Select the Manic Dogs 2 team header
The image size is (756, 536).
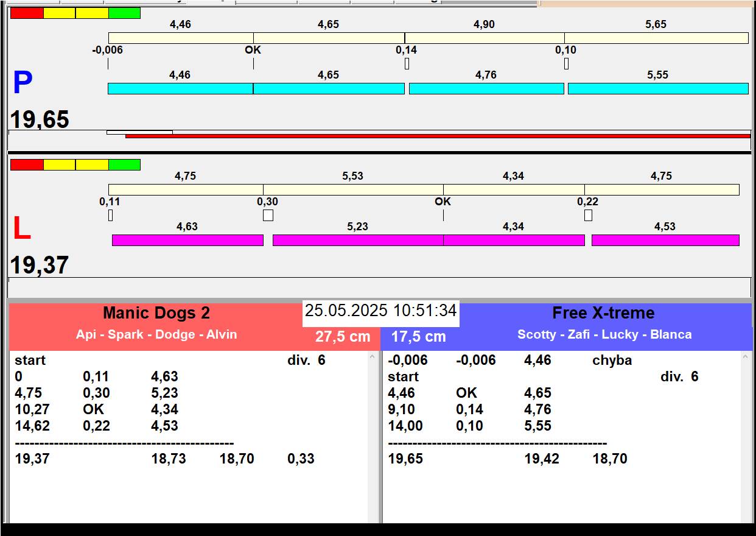(156, 313)
